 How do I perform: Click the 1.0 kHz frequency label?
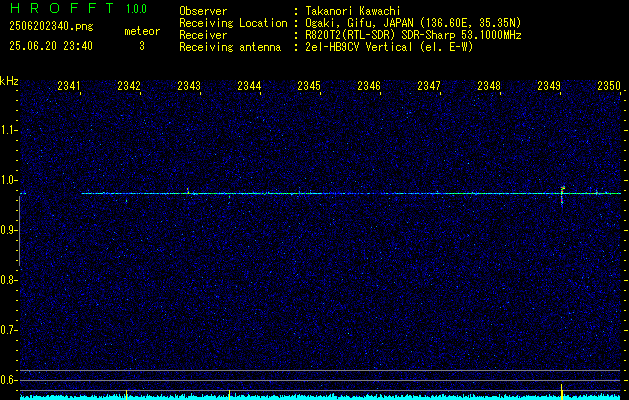[8, 181]
